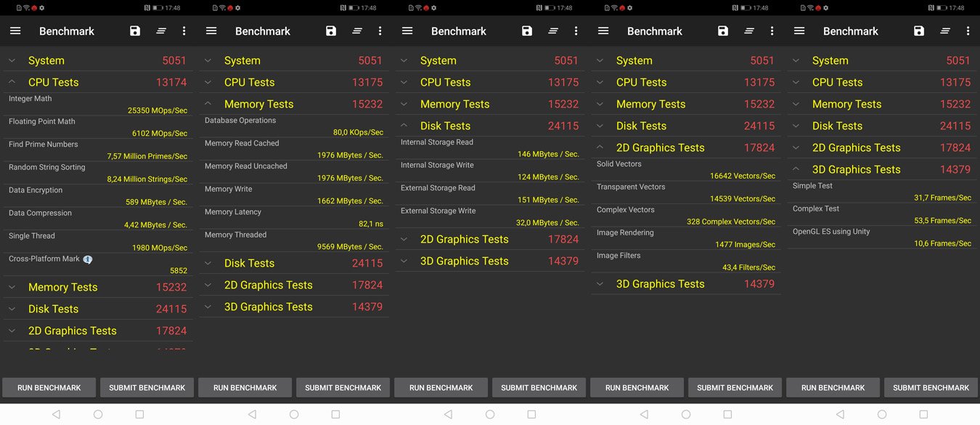Tap RUN BENCHMARK on the CPU-expanded screen
This screenshot has height=425, width=980.
tap(49, 387)
